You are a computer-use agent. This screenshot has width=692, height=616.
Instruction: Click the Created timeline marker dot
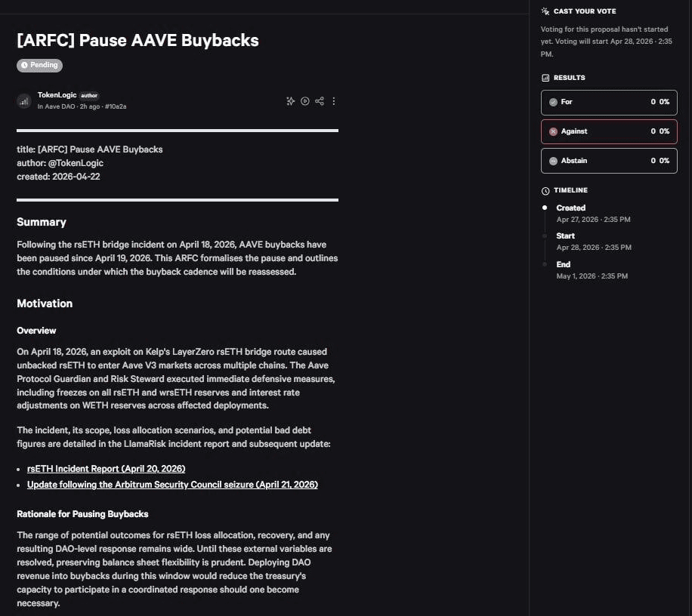(545, 208)
